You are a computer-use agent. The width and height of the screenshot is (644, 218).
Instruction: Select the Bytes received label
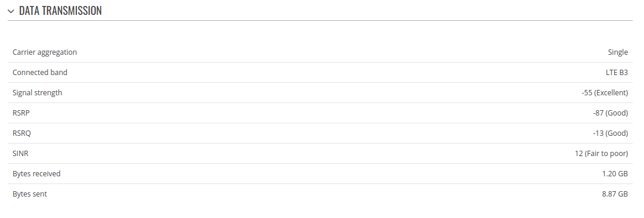[36, 174]
